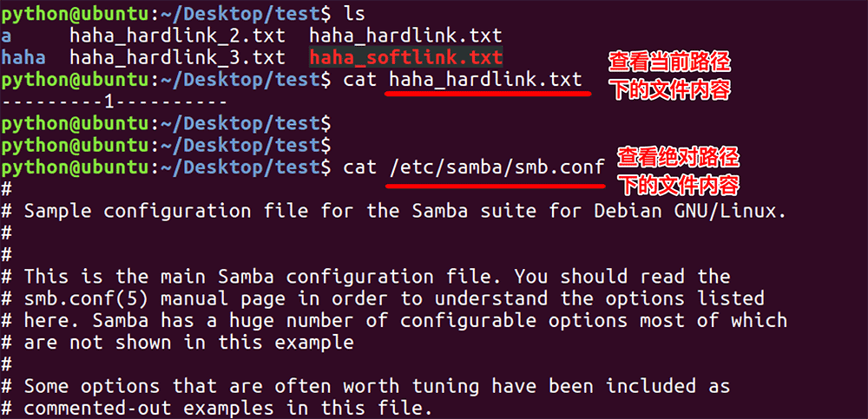Click the ls command on first line
This screenshot has height=419, width=868.
tap(354, 14)
